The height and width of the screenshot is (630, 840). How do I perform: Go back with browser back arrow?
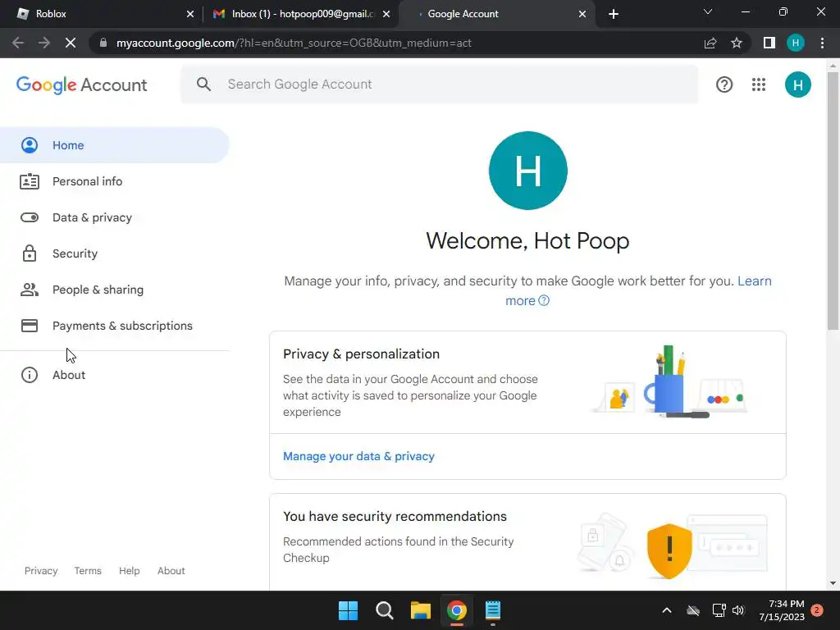(18, 43)
